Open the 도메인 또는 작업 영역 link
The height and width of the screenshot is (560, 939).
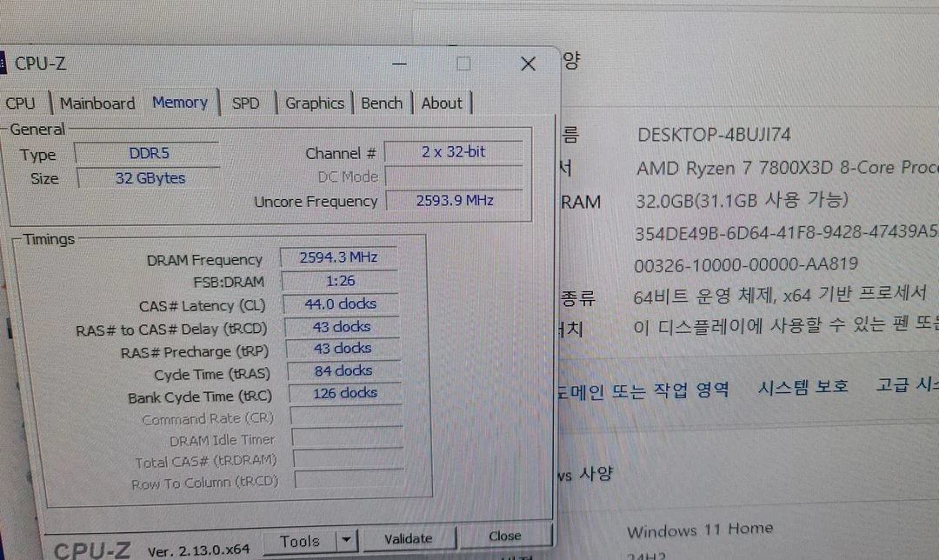[x=643, y=390]
